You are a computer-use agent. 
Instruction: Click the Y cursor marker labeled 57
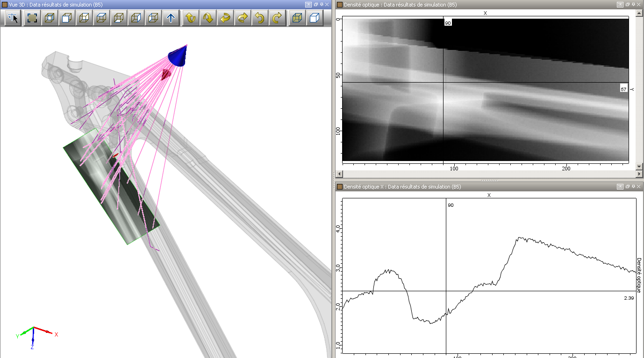point(623,89)
